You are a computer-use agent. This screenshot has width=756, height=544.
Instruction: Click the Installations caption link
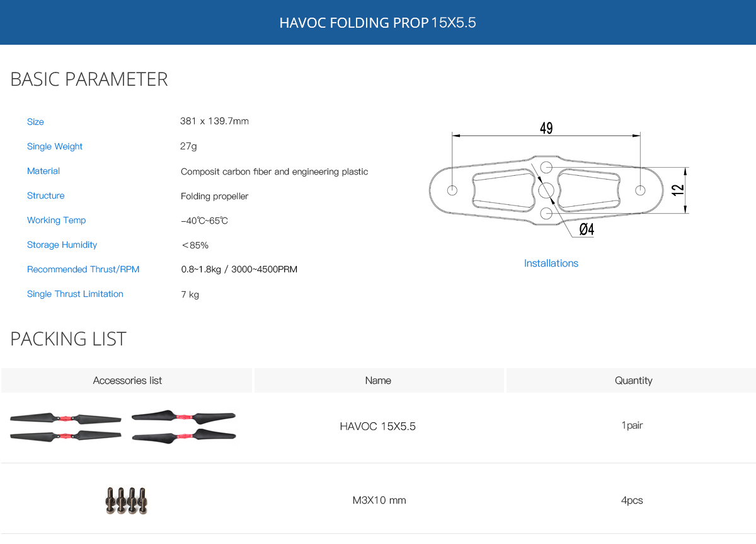[x=551, y=263]
